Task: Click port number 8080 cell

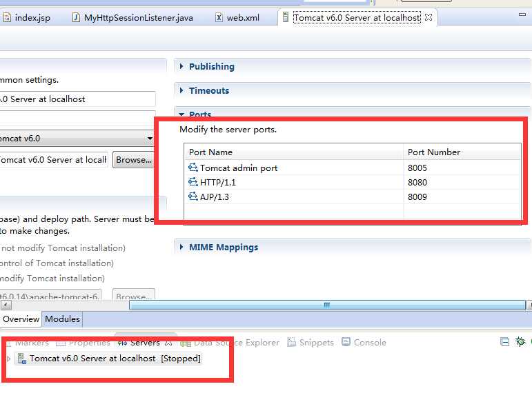Action: click(x=417, y=183)
